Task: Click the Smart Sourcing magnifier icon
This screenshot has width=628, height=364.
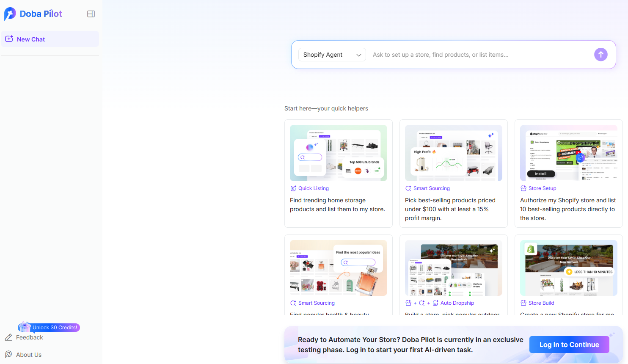Action: (408, 188)
